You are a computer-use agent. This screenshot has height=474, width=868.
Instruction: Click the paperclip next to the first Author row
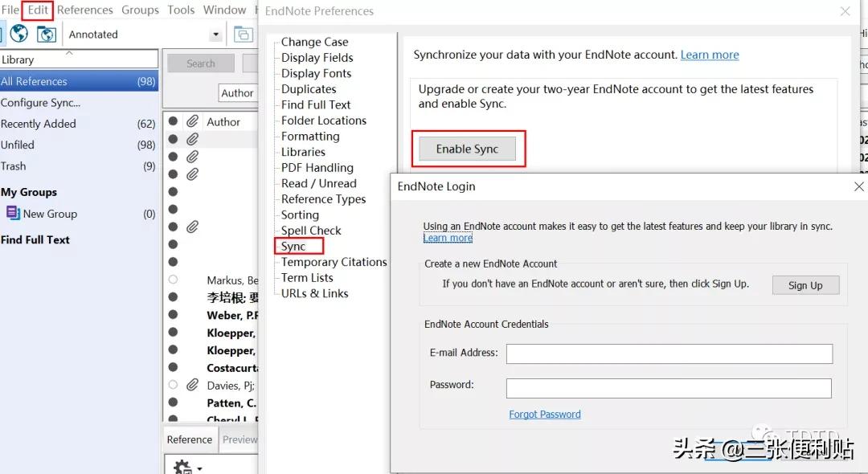click(191, 122)
